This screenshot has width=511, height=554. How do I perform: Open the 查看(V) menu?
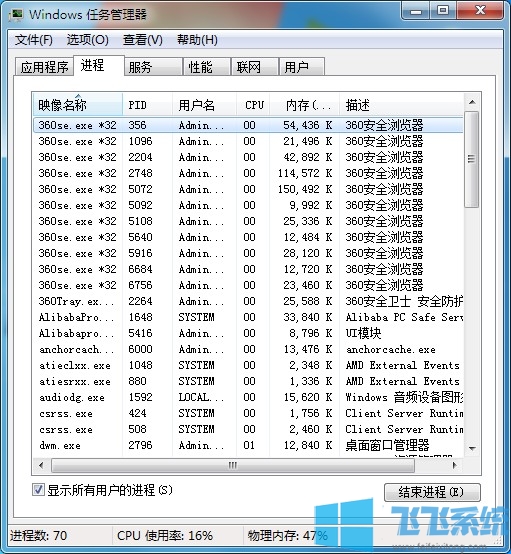(x=142, y=40)
